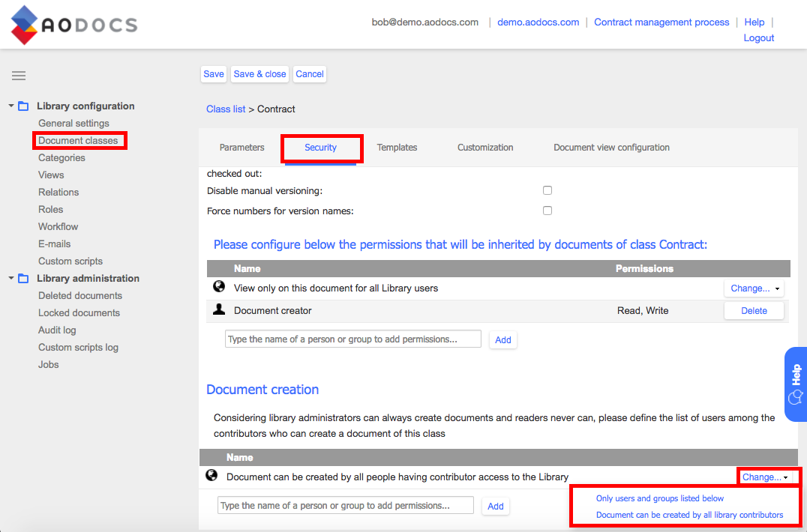Open Contract management process link
This screenshot has height=532, width=807.
pyautogui.click(x=661, y=22)
